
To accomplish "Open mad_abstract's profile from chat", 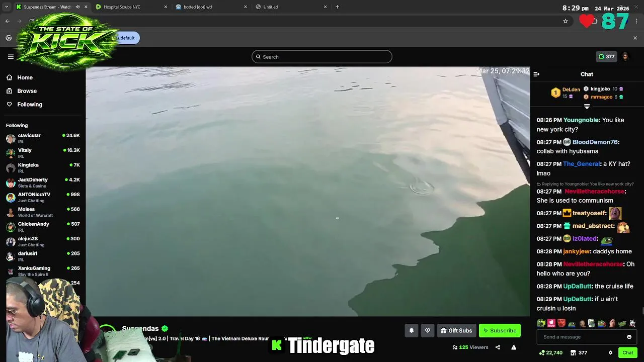I will click(x=593, y=226).
